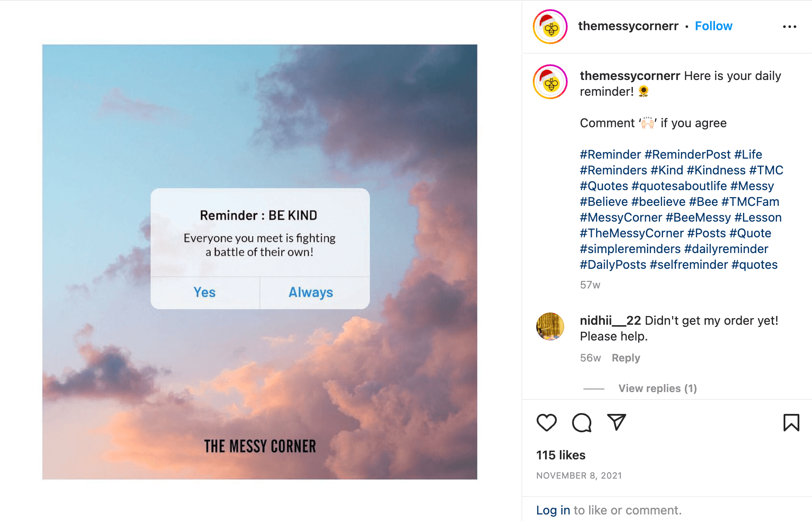The height and width of the screenshot is (521, 812).
Task: Click the Log in link
Action: pyautogui.click(x=553, y=510)
